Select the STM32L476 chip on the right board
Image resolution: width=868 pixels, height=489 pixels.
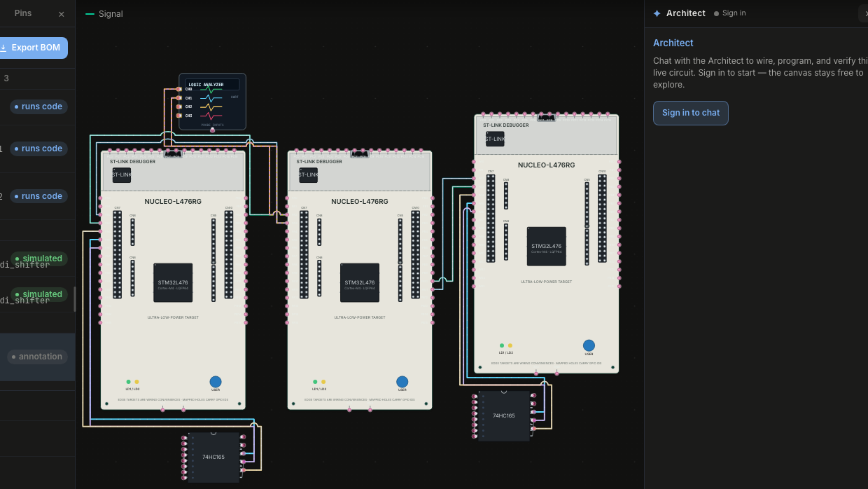[547, 246]
